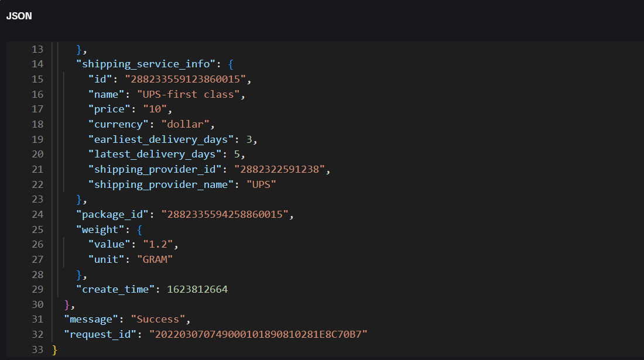Click the "shipping_service_info" key
This screenshot has width=644, height=360.
click(x=143, y=64)
